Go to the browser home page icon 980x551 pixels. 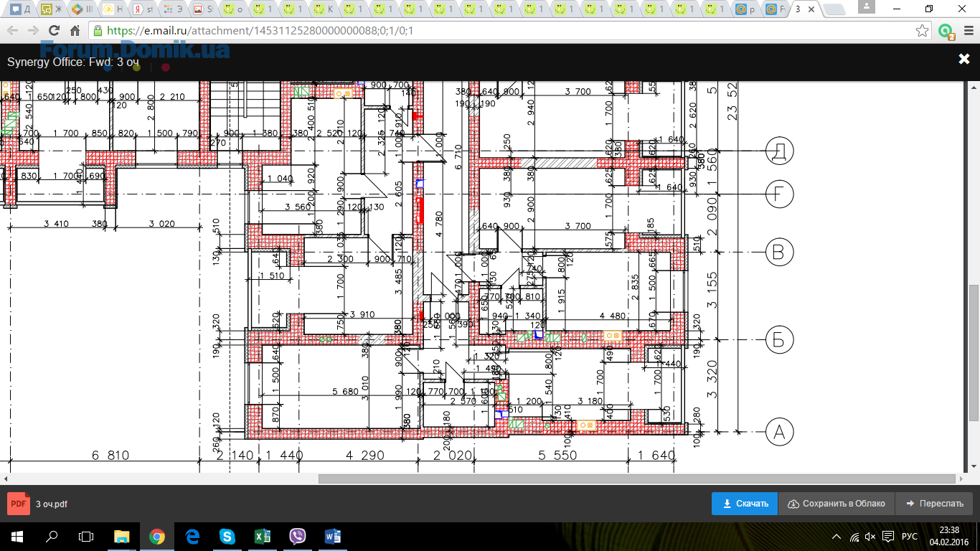[x=75, y=31]
